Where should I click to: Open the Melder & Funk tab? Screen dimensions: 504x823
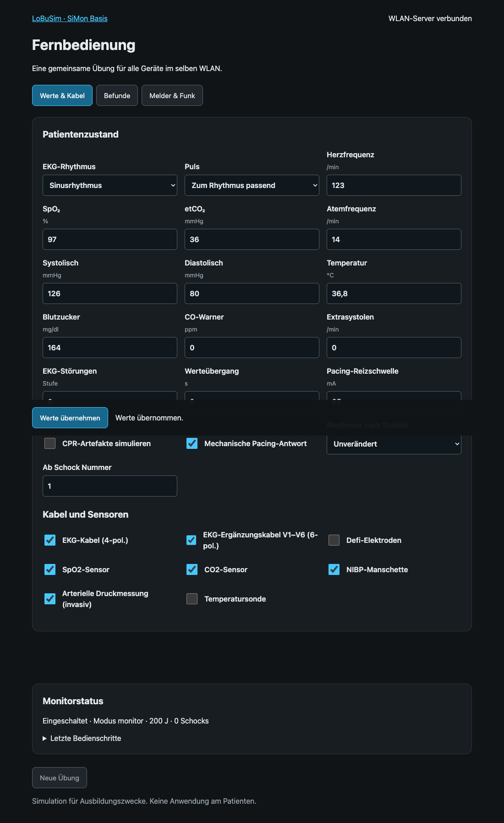(172, 95)
